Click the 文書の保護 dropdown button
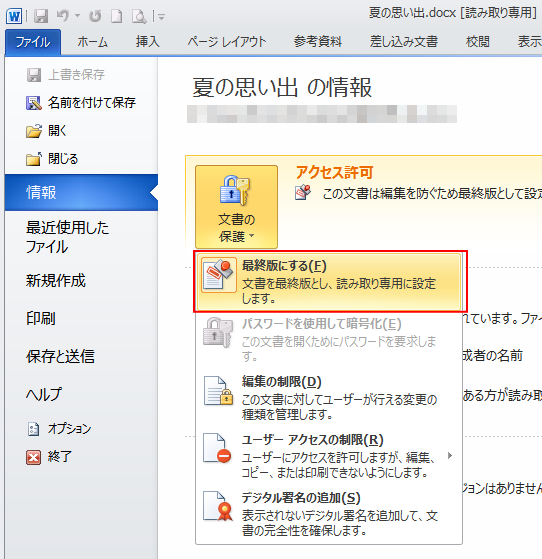The height and width of the screenshot is (559, 542). (x=236, y=207)
